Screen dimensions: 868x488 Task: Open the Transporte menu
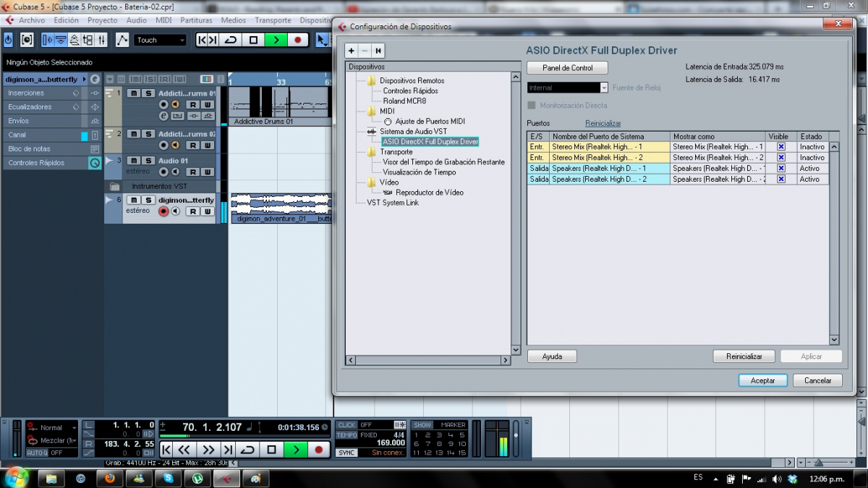(273, 20)
